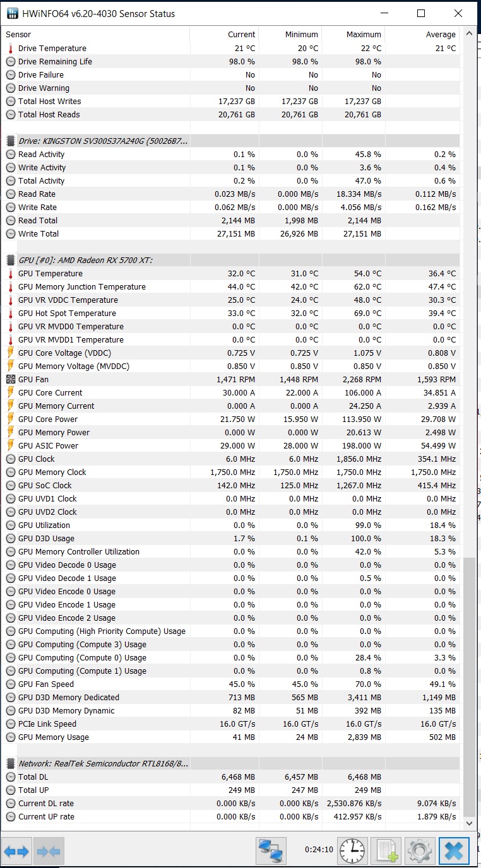Click the HWiNFO64 title bar app icon

[x=11, y=13]
